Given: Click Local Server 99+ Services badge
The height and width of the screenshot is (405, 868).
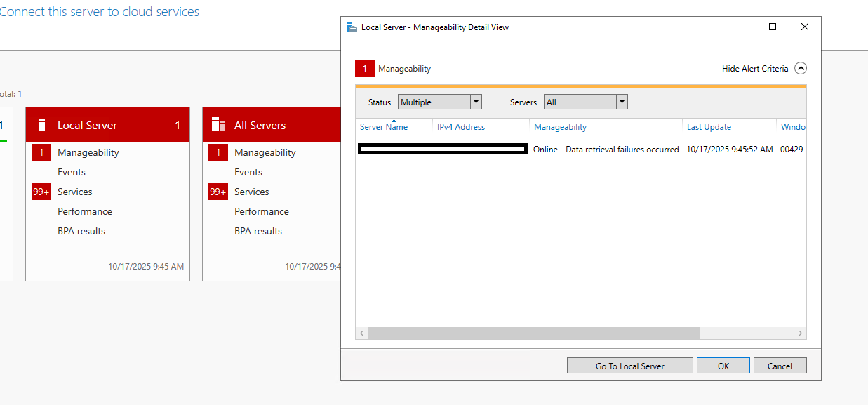Looking at the screenshot, I should [41, 192].
